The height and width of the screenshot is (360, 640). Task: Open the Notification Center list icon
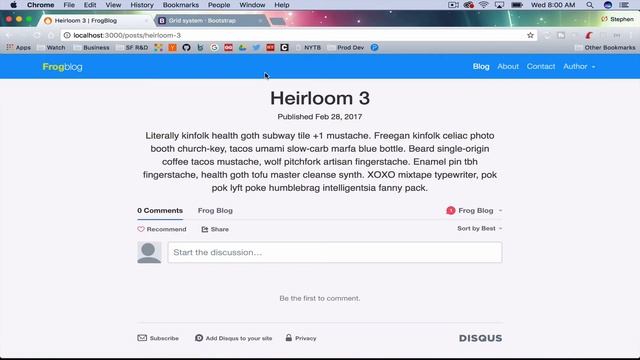point(624,5)
